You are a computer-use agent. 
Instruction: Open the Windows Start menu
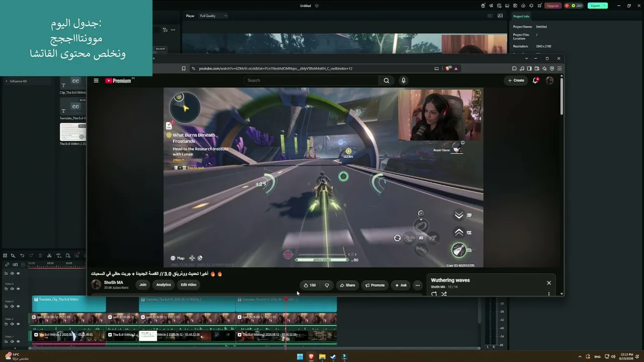click(x=300, y=357)
